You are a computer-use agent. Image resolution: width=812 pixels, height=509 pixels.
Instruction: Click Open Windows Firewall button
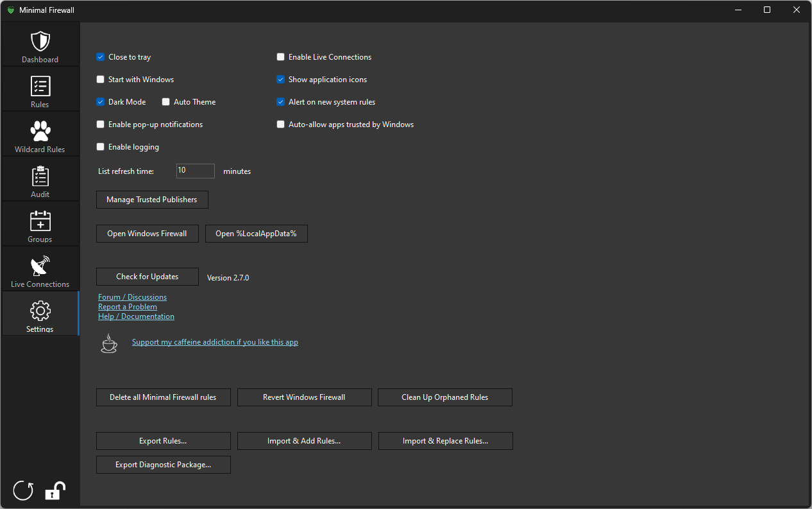(x=147, y=234)
